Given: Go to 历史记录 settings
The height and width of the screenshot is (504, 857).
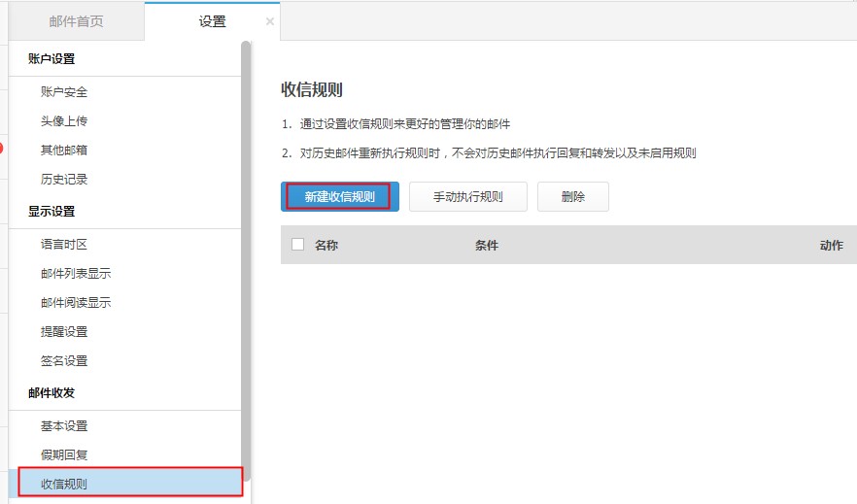Looking at the screenshot, I should [64, 180].
